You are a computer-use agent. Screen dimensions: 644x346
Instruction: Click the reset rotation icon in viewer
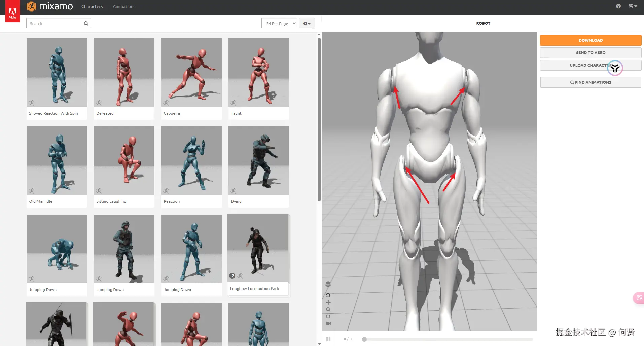click(x=328, y=295)
